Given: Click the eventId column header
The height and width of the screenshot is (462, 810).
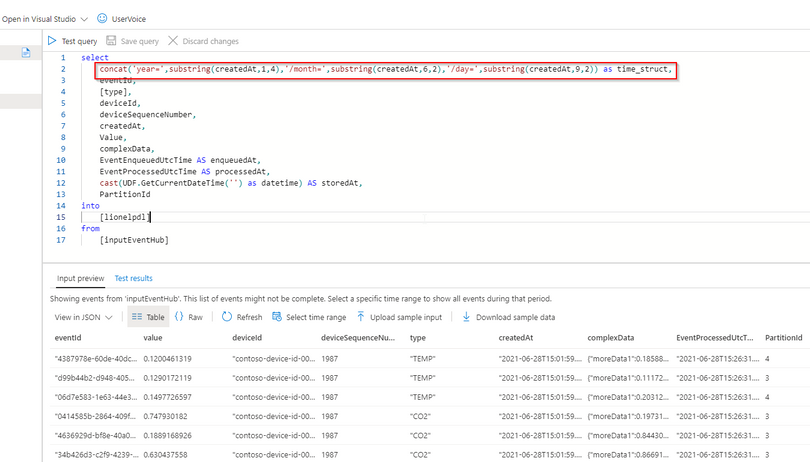Looking at the screenshot, I should pyautogui.click(x=68, y=337).
